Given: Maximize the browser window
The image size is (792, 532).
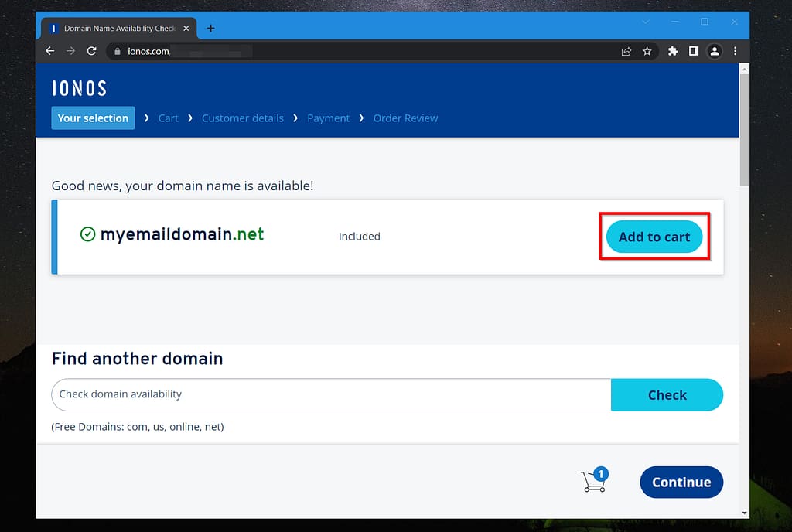Looking at the screenshot, I should (x=704, y=22).
